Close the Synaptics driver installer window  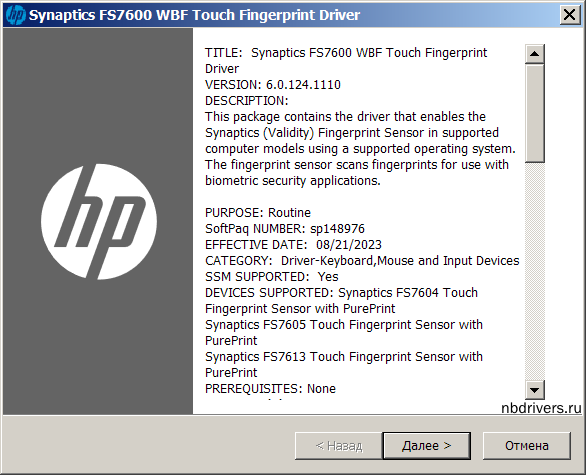tap(570, 15)
